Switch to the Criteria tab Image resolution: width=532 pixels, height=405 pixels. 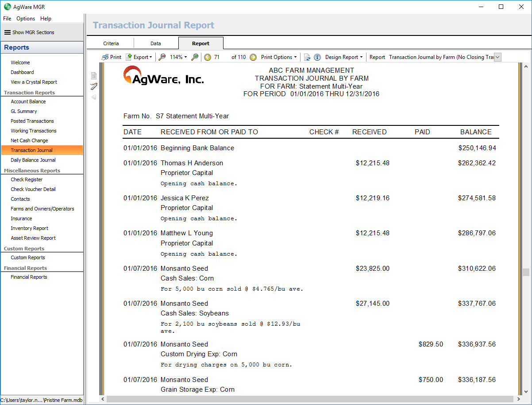pos(111,43)
